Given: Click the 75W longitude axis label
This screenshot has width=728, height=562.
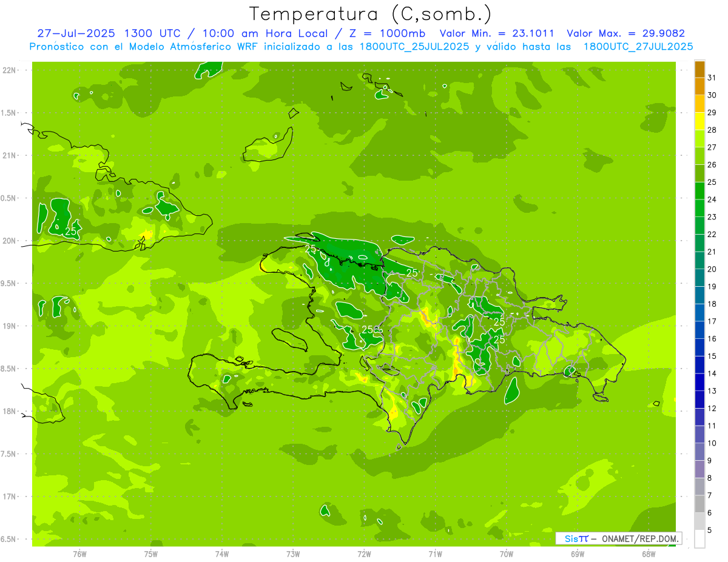Looking at the screenshot, I should [x=151, y=554].
